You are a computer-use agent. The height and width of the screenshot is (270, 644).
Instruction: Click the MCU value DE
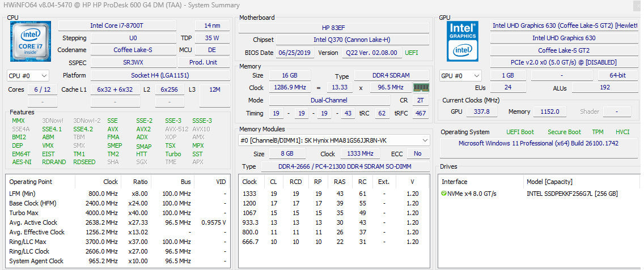pyautogui.click(x=213, y=50)
